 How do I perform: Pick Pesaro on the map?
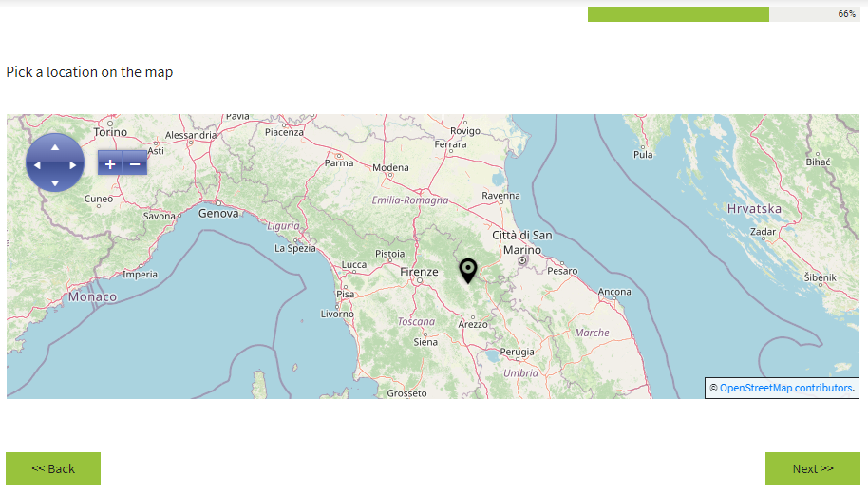click(x=562, y=271)
